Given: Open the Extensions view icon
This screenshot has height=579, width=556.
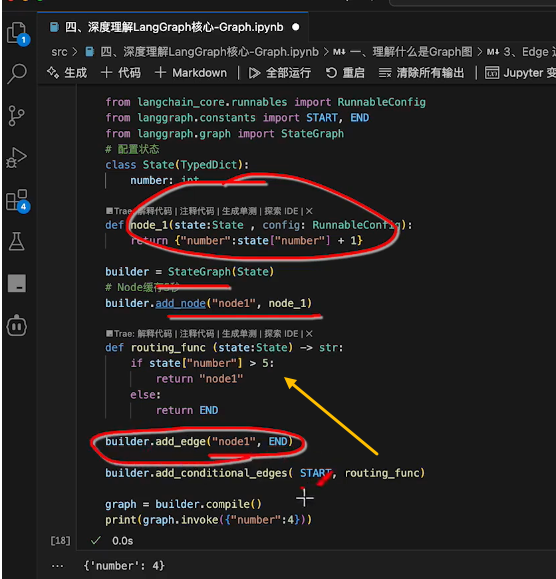Looking at the screenshot, I should coord(17,201).
